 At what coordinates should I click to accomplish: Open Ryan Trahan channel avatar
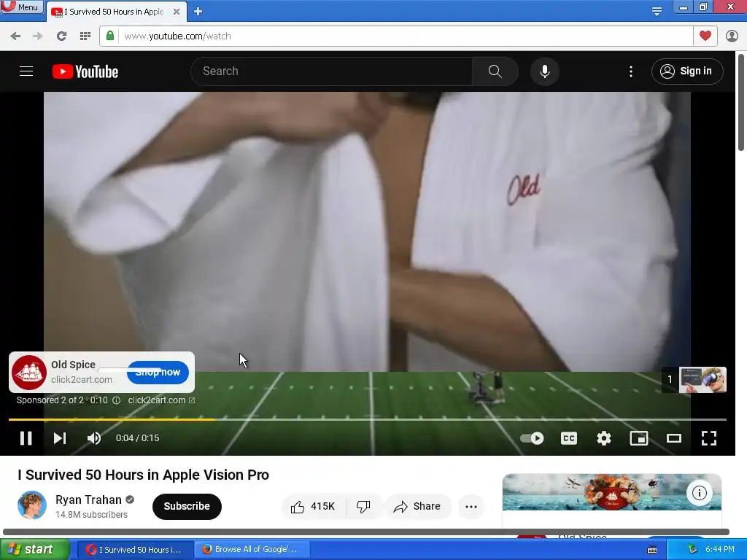(32, 505)
